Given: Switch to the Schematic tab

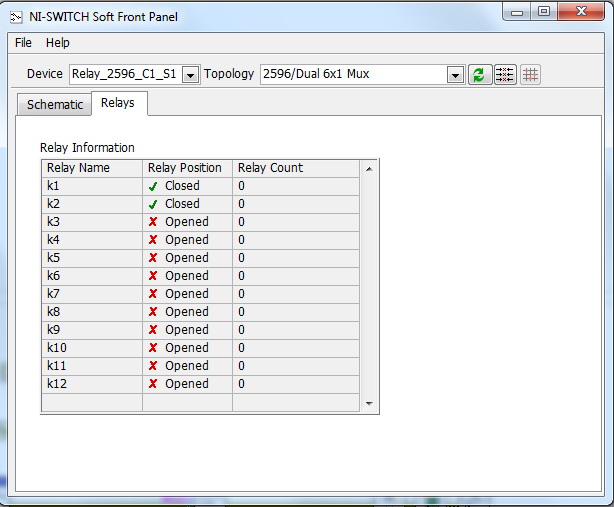Looking at the screenshot, I should [54, 105].
